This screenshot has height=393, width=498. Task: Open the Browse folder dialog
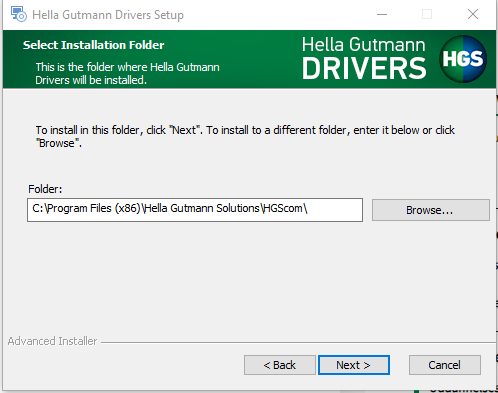pos(431,210)
